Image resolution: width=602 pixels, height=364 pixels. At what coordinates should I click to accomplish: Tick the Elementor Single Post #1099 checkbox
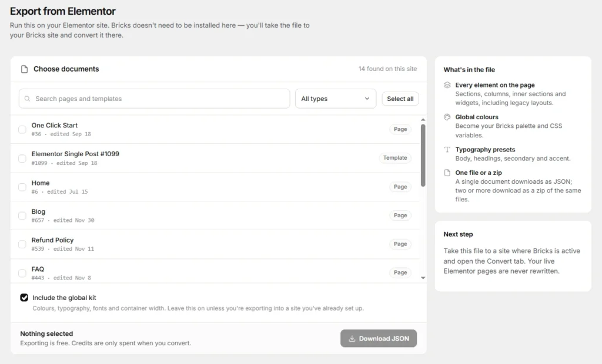coord(22,159)
